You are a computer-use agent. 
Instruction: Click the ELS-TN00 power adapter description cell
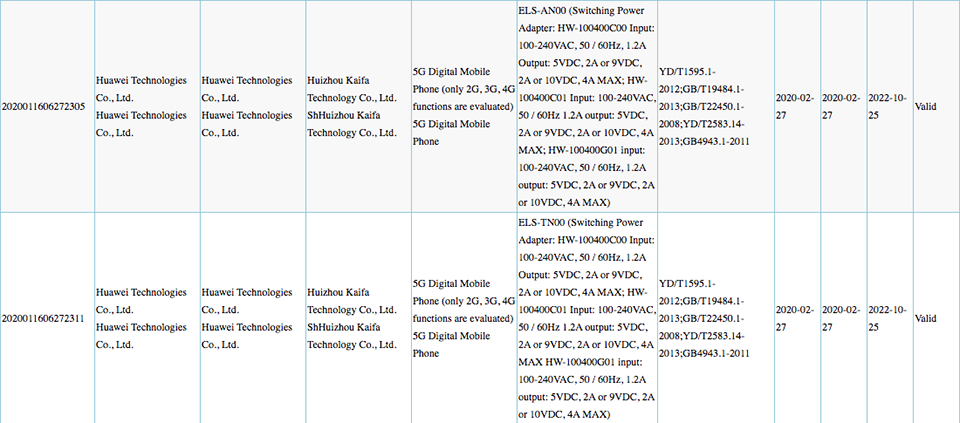pyautogui.click(x=587, y=318)
